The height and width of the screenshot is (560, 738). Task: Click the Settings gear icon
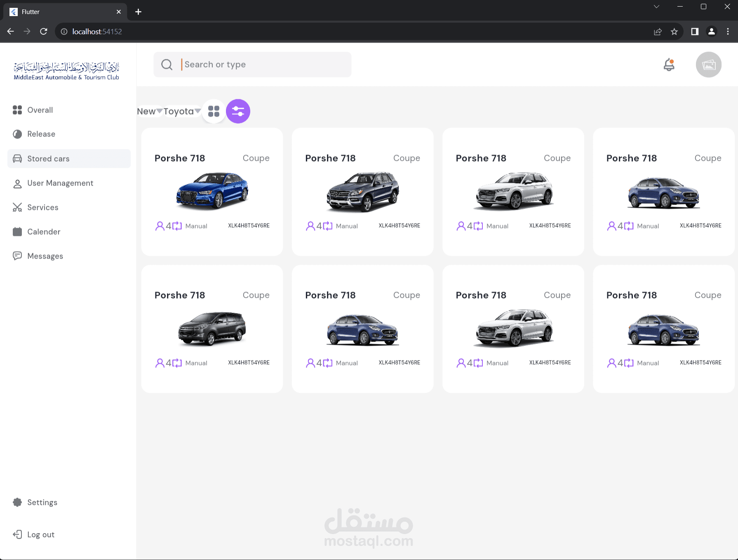pos(17,502)
